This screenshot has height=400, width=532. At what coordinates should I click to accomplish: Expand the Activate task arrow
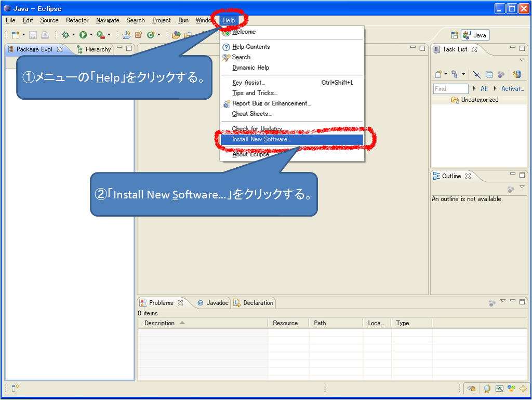click(495, 88)
